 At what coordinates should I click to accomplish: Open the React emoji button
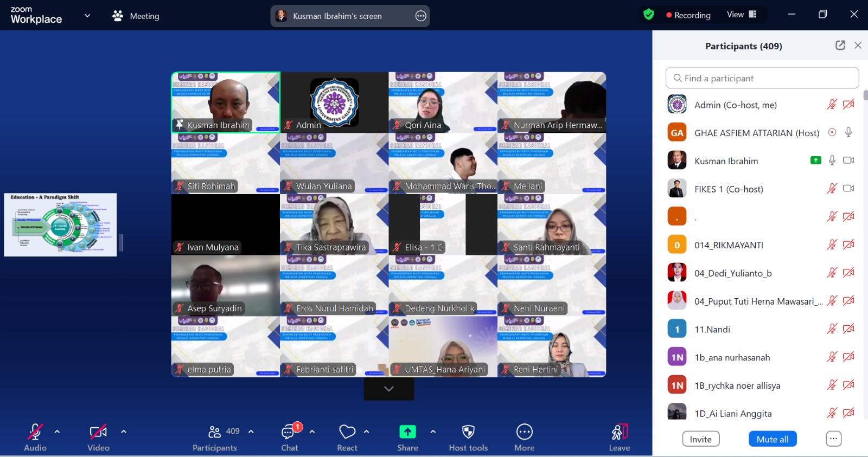tap(347, 433)
